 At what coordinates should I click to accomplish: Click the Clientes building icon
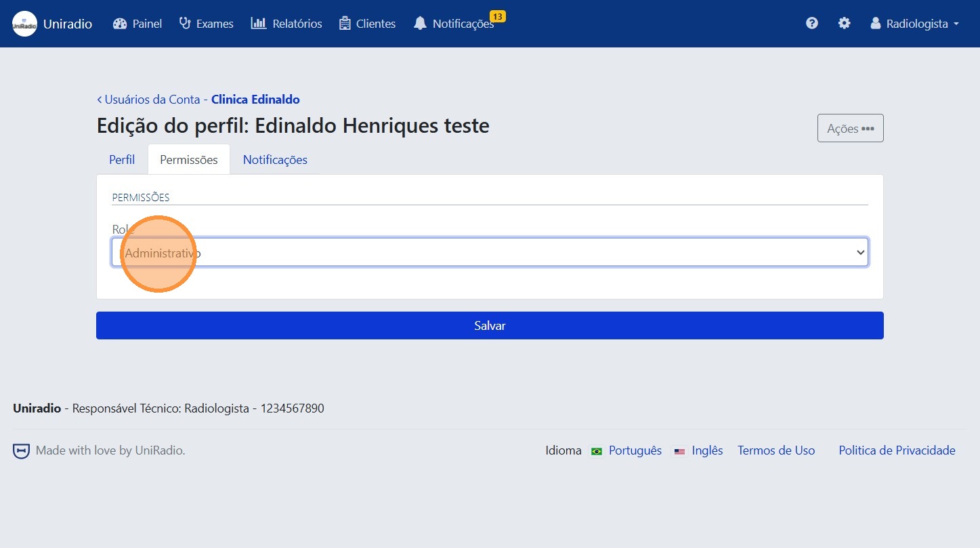pos(345,23)
